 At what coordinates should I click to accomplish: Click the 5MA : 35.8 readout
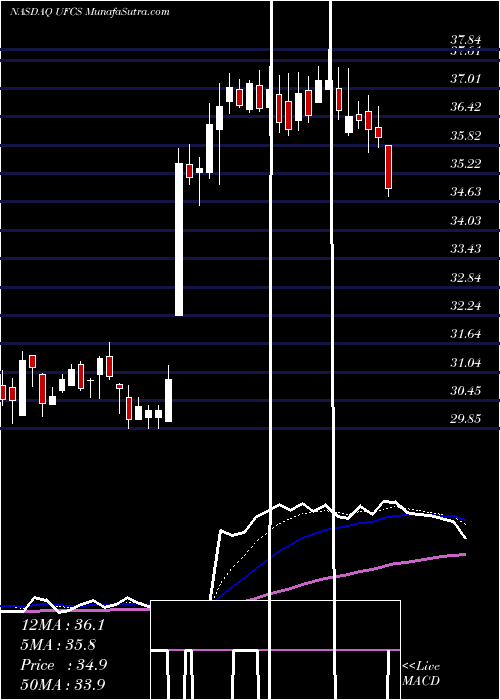[x=58, y=645]
